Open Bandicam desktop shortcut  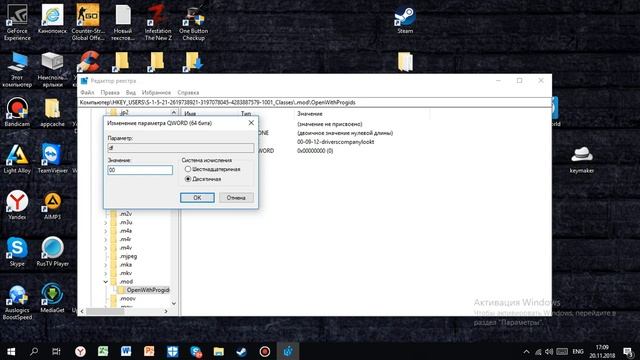17,111
